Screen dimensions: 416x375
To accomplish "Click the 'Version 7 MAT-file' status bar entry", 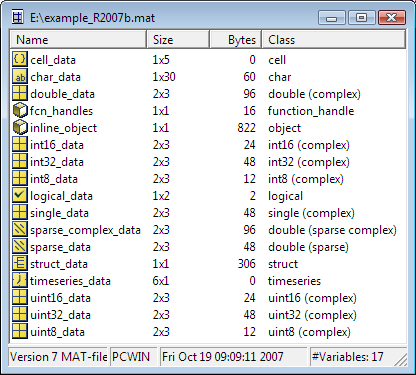I will tap(58, 357).
